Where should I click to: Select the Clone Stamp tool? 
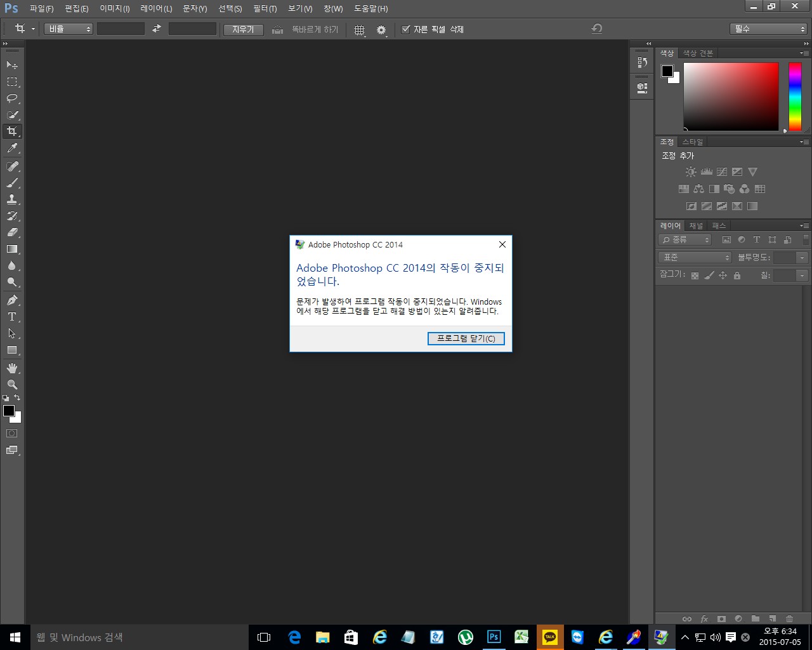coord(12,199)
